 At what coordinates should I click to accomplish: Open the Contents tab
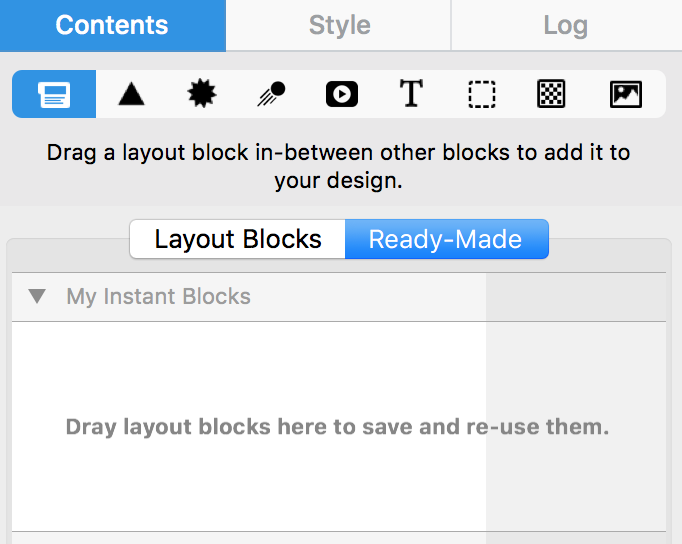pyautogui.click(x=113, y=25)
